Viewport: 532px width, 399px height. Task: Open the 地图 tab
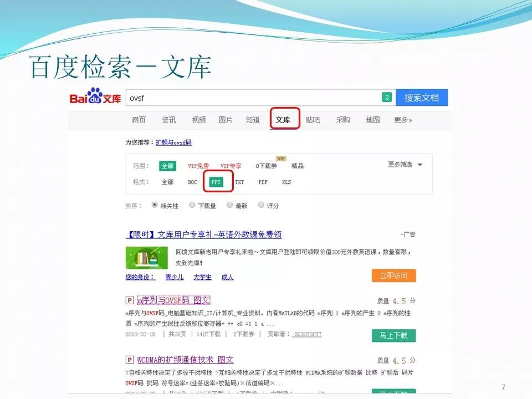tap(373, 120)
